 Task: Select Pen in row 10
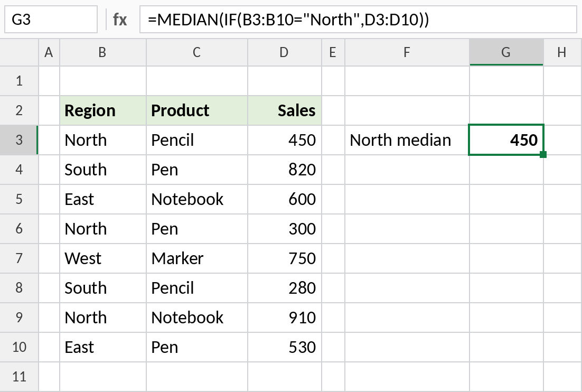196,347
